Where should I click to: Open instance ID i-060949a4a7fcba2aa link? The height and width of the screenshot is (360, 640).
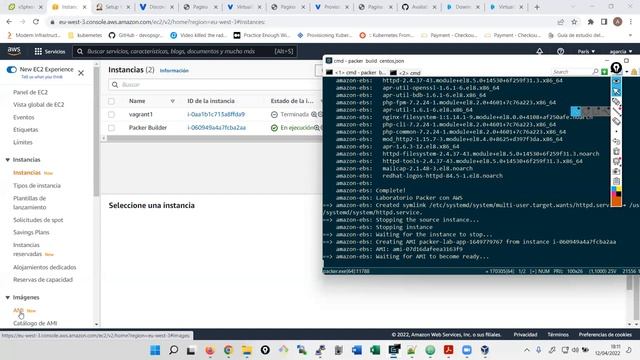(x=216, y=128)
